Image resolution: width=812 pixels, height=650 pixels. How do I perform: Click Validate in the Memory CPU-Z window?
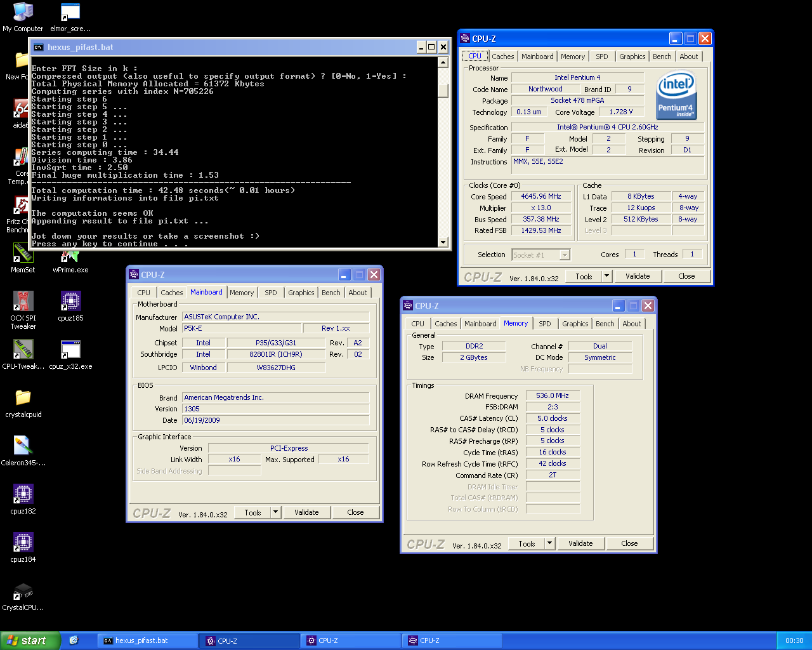point(580,543)
